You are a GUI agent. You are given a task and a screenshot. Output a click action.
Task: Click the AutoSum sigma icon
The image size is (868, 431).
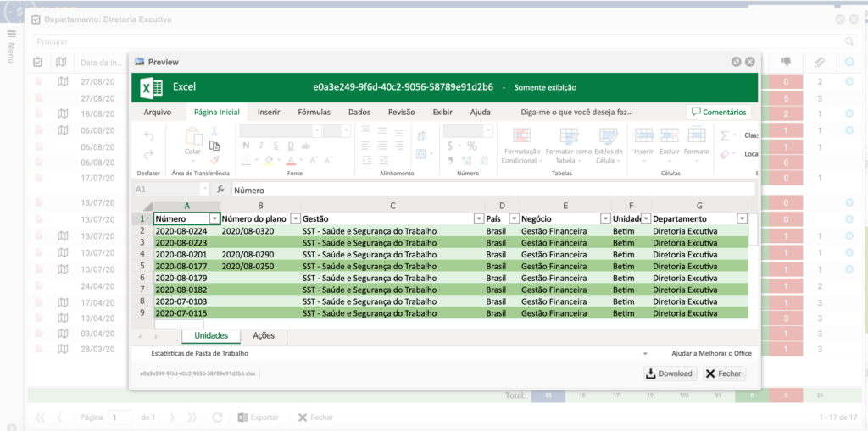[x=726, y=135]
